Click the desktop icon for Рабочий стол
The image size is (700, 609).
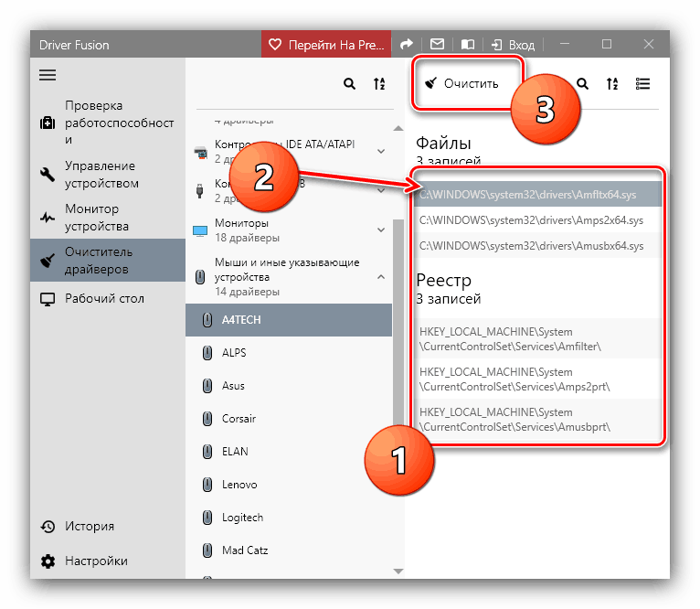click(48, 299)
